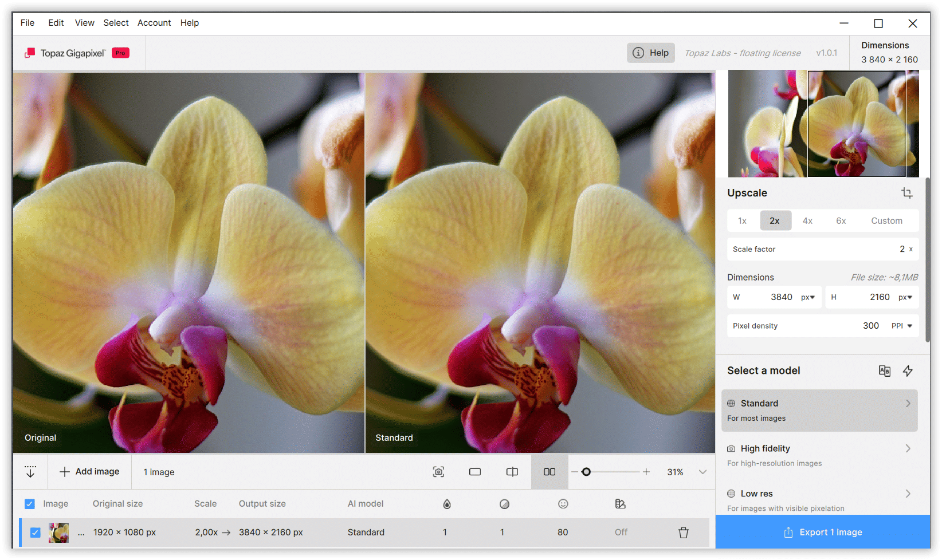The width and height of the screenshot is (942, 560).
Task: Open the PPI unit dropdown
Action: coord(902,326)
